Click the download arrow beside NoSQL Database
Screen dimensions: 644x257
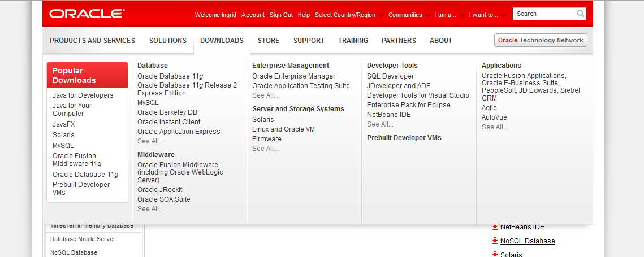[495, 241]
